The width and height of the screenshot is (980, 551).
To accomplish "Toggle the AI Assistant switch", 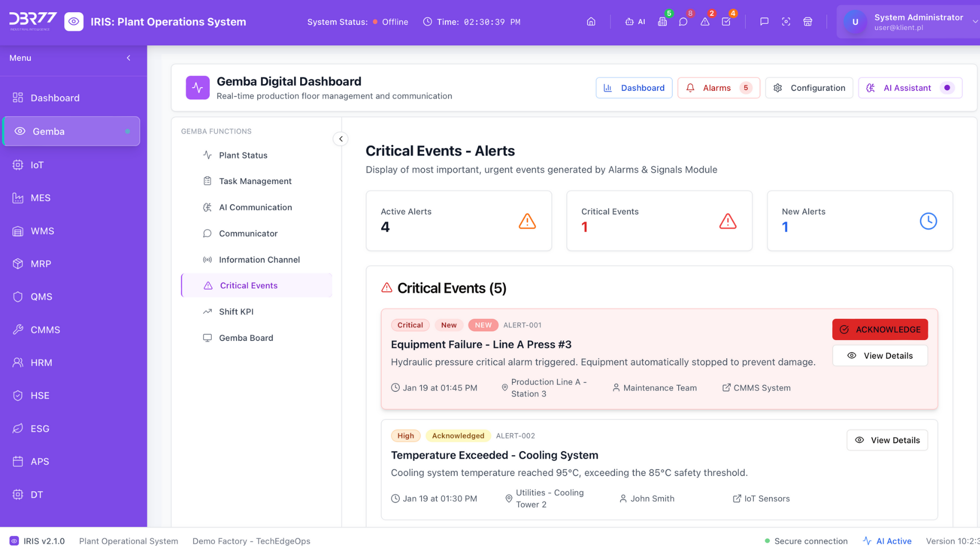I will [947, 88].
